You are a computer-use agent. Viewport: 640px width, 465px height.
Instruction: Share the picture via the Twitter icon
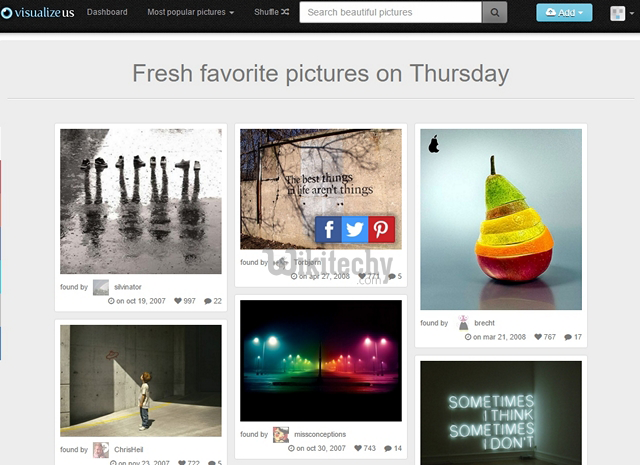(355, 229)
